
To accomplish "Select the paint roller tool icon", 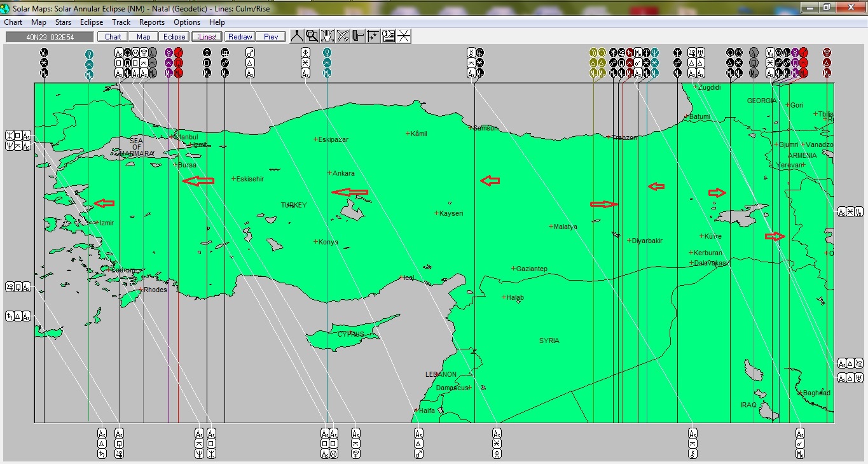I will (x=358, y=36).
